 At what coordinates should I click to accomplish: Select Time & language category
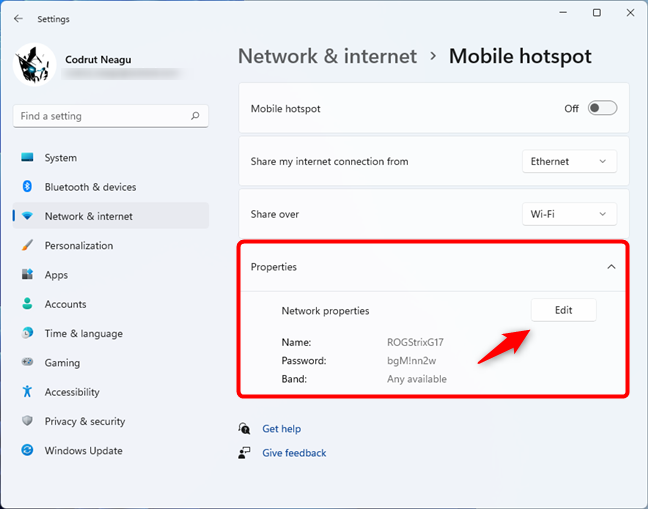pos(110,333)
